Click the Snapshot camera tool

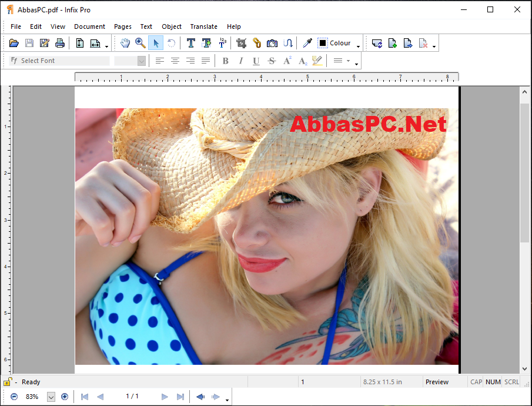(x=272, y=43)
